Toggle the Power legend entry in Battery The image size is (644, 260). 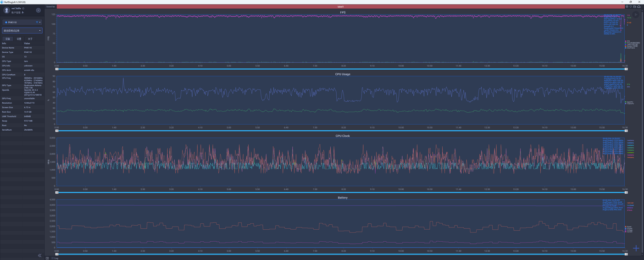(628, 227)
